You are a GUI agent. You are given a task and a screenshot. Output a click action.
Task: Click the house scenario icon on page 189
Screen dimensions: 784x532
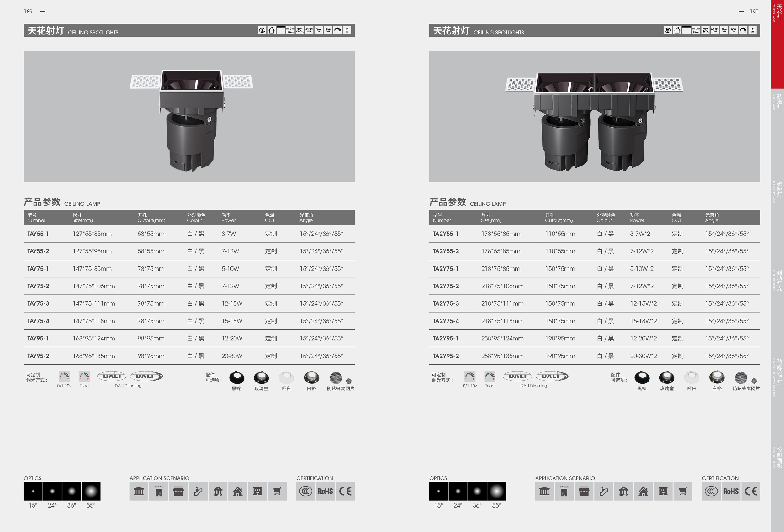[x=237, y=491]
